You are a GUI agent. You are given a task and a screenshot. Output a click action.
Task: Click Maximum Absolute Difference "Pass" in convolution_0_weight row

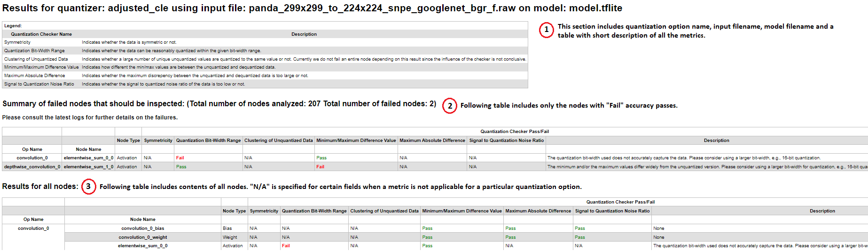pyautogui.click(x=510, y=237)
